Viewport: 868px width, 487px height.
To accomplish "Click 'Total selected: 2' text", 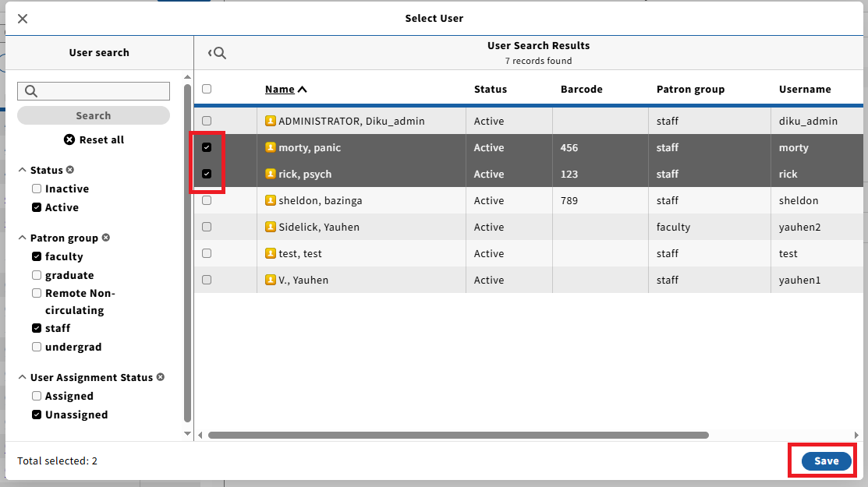I will pyautogui.click(x=57, y=461).
